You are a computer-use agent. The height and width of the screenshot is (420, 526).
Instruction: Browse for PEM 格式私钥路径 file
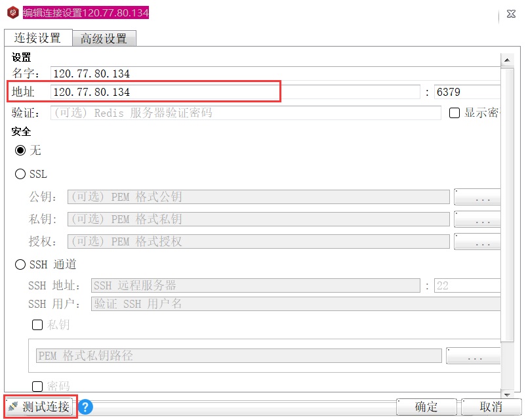[473, 356]
